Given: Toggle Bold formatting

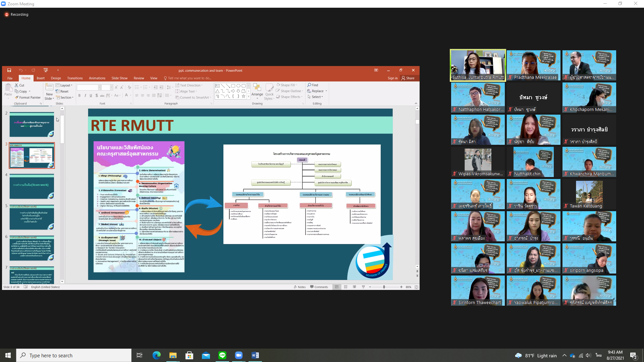Looking at the screenshot, I should click(79, 96).
